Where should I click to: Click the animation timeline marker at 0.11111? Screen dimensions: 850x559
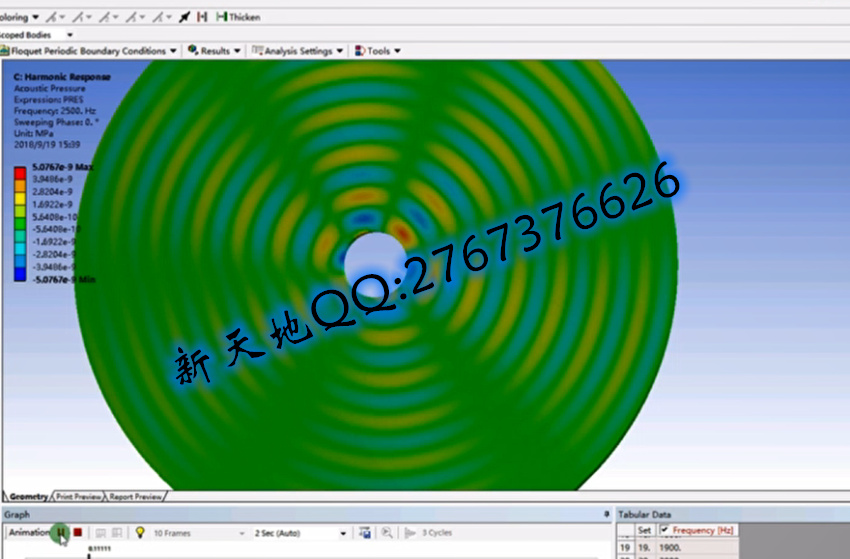[x=89, y=555]
